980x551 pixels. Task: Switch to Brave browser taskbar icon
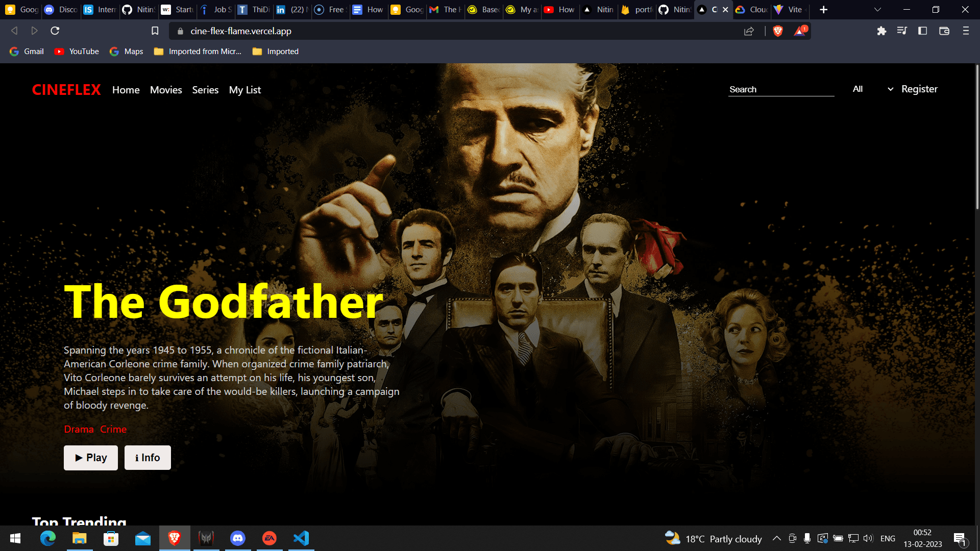(175, 538)
